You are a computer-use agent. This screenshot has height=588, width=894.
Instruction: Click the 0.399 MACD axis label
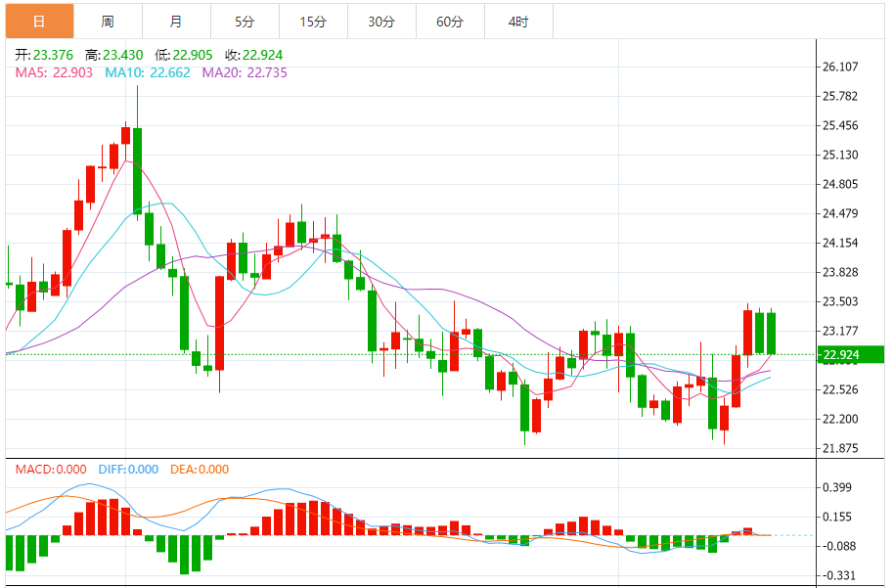coord(838,487)
